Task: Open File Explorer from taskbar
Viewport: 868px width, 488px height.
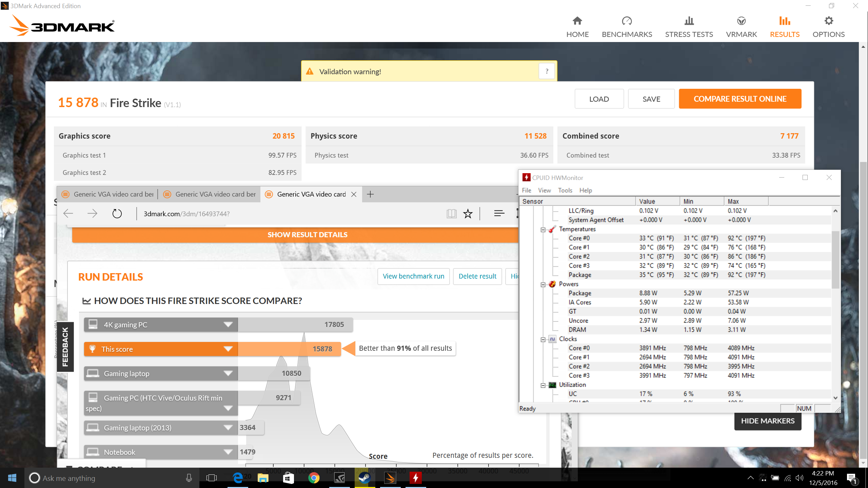Action: (x=263, y=478)
